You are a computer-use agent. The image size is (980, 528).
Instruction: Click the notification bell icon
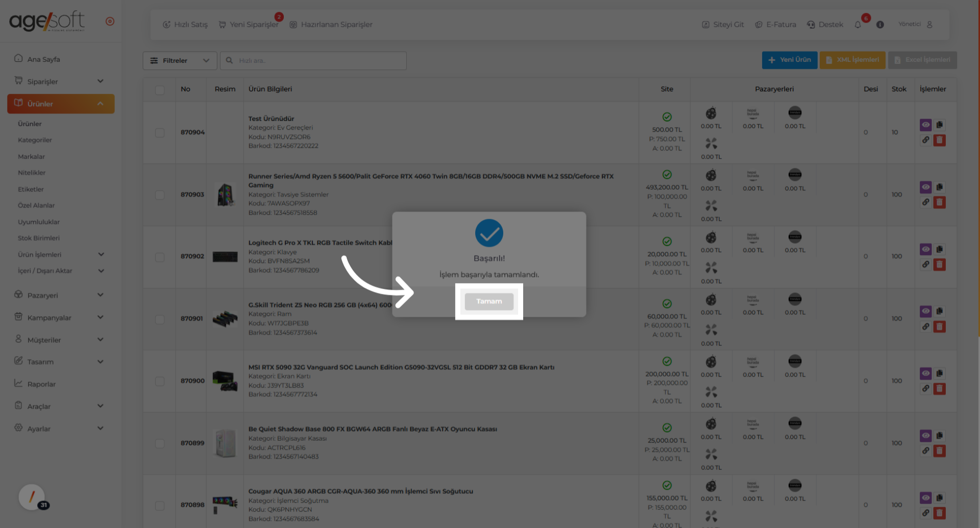[x=857, y=24]
